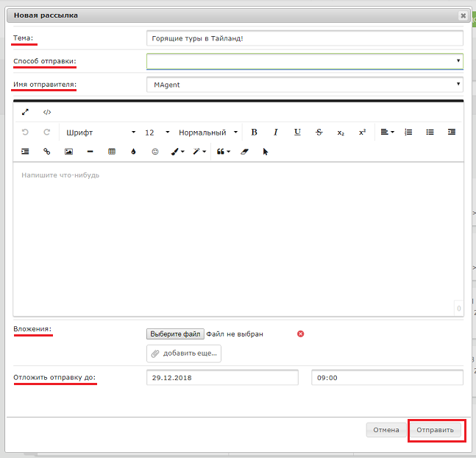476x458 pixels.
Task: Apply strikethrough formatting
Action: pyautogui.click(x=319, y=133)
